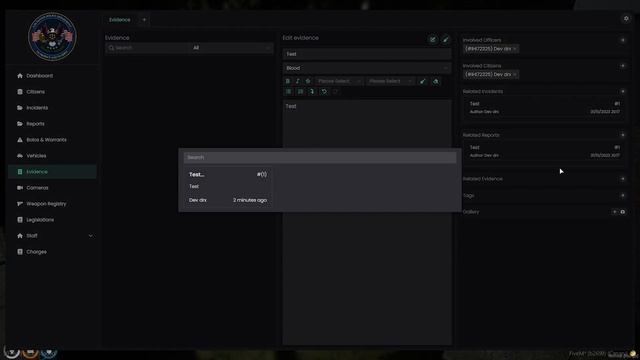Click the highlight fill icon in toolbar
Screen dimensions: 640x360
(x=436, y=81)
